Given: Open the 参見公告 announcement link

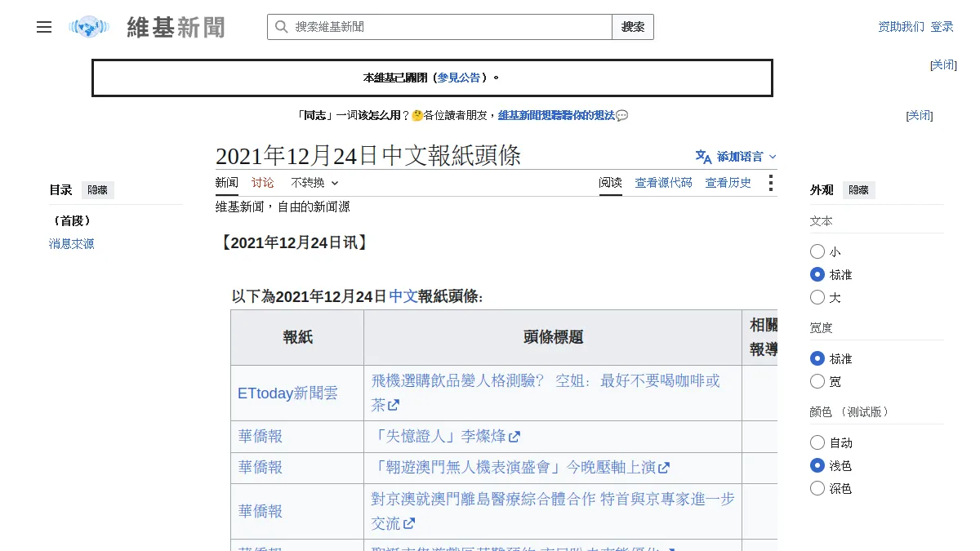Looking at the screenshot, I should (x=459, y=78).
